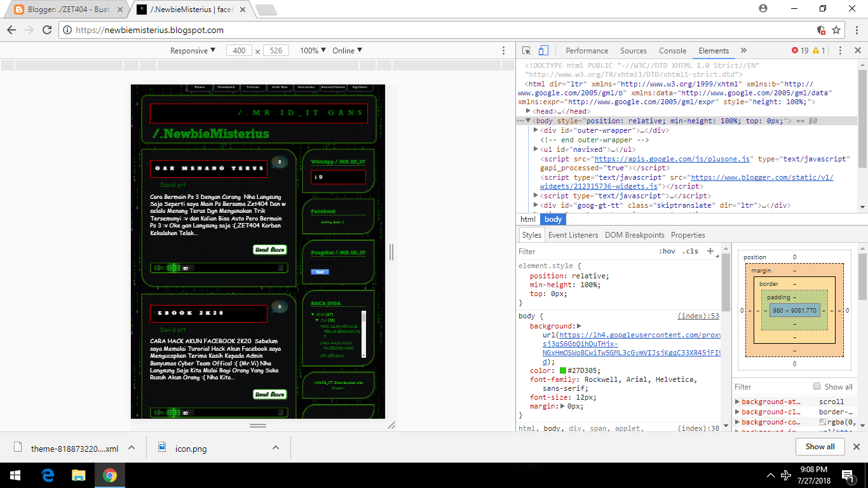Open the Online throttling dropdown
This screenshot has height=488, width=868.
[347, 51]
